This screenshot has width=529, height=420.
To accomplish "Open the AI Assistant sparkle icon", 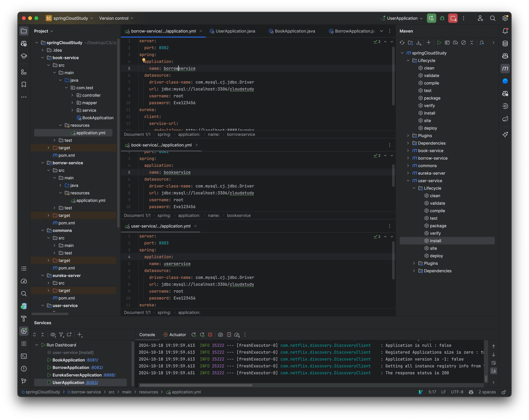I will (x=505, y=134).
